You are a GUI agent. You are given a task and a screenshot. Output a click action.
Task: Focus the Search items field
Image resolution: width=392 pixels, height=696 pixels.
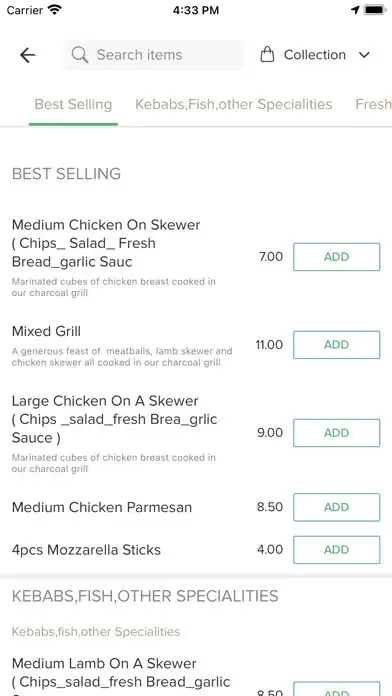point(153,55)
